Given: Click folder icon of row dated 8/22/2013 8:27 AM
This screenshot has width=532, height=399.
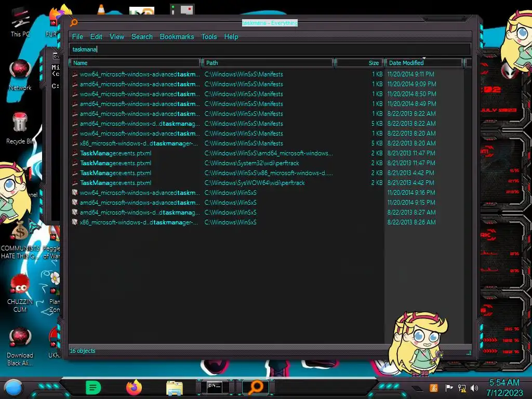Looking at the screenshot, I should 75,212.
